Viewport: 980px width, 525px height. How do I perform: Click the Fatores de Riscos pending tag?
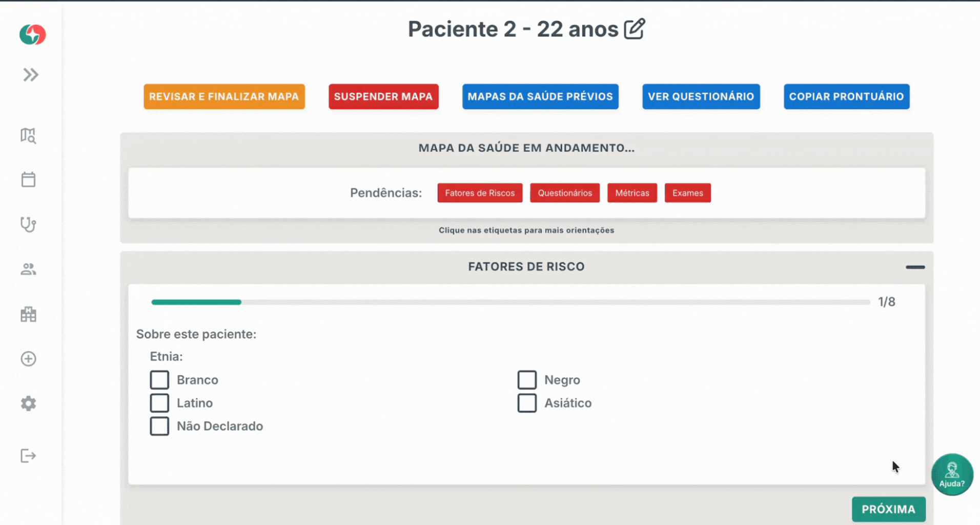(x=480, y=193)
